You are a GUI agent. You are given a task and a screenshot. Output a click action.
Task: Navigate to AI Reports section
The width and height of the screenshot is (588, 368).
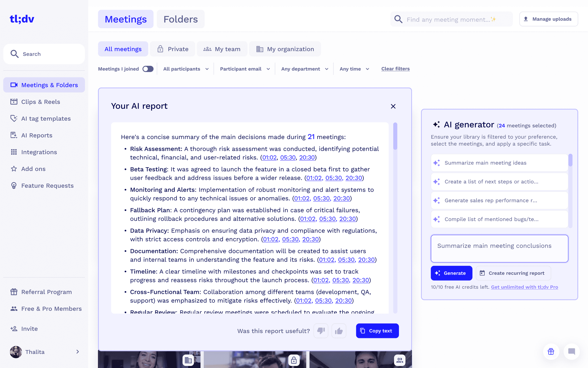point(37,135)
